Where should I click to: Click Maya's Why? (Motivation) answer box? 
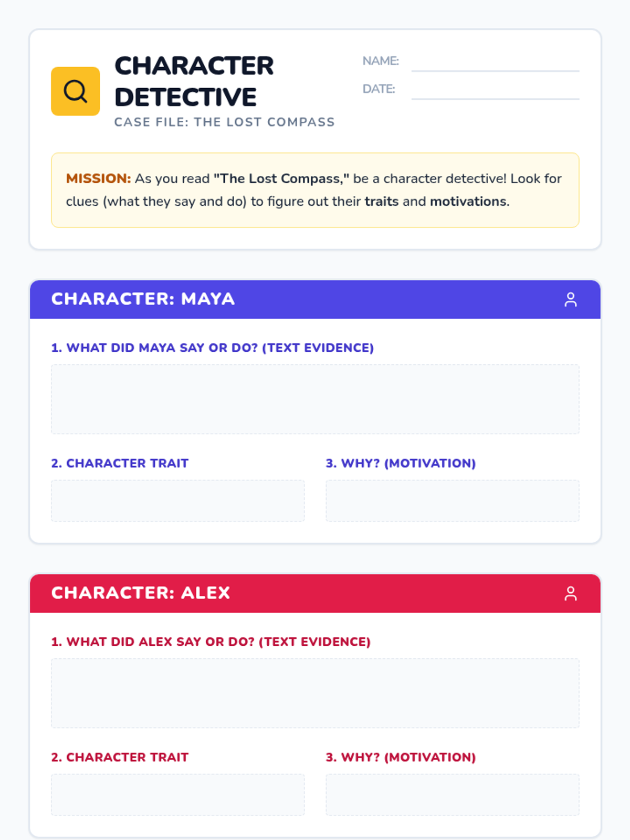(x=452, y=500)
